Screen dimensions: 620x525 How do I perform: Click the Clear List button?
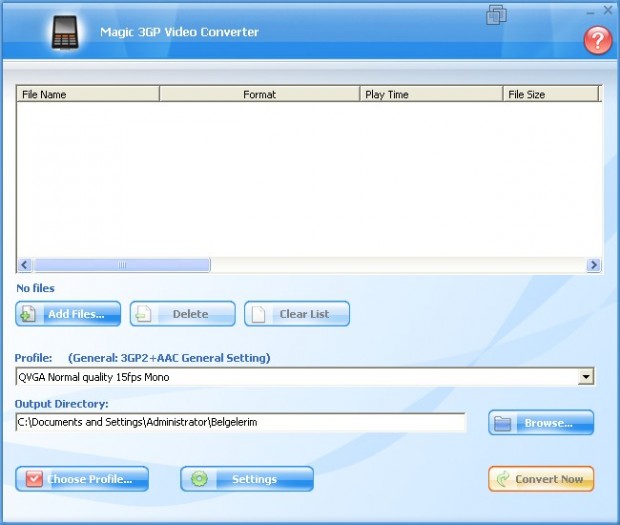(297, 314)
